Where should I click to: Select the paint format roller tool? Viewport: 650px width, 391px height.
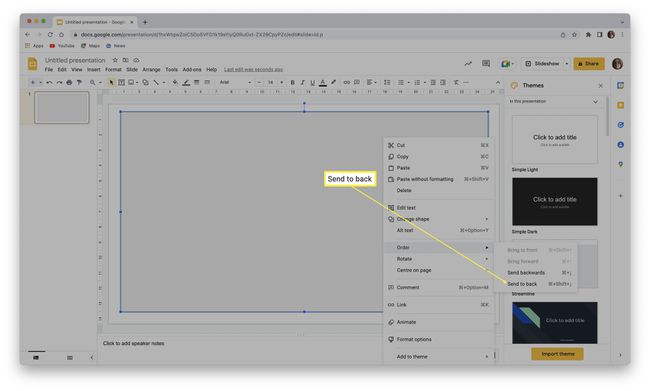[79, 83]
